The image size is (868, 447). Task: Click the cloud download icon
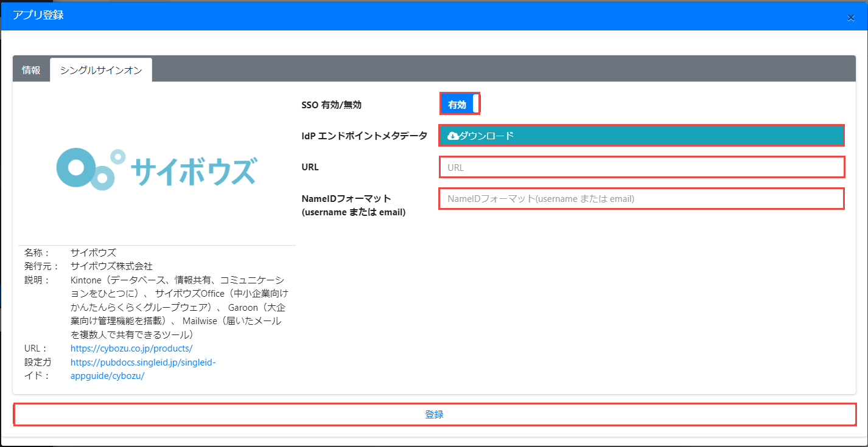pos(453,136)
